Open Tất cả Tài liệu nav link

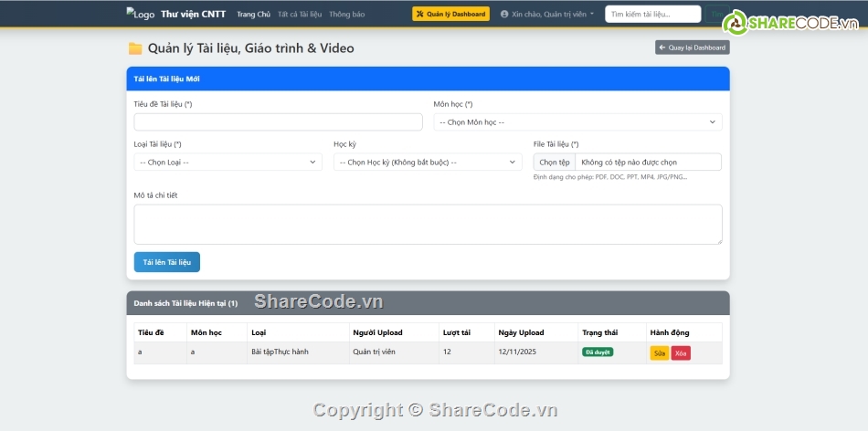299,15
